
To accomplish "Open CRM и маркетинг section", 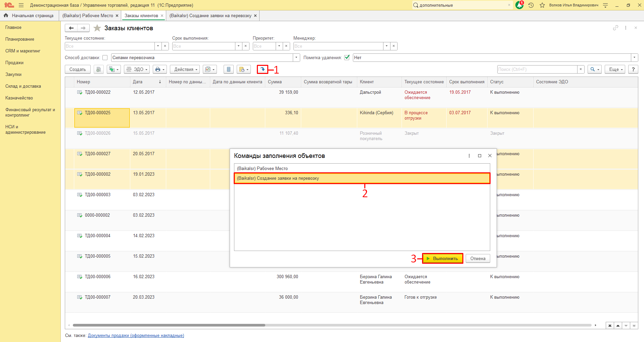I will (x=23, y=51).
